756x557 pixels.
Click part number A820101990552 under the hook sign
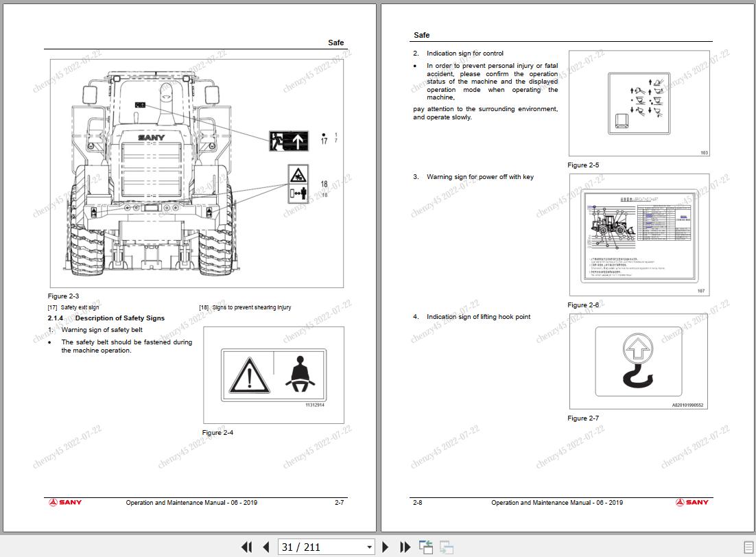click(x=687, y=405)
